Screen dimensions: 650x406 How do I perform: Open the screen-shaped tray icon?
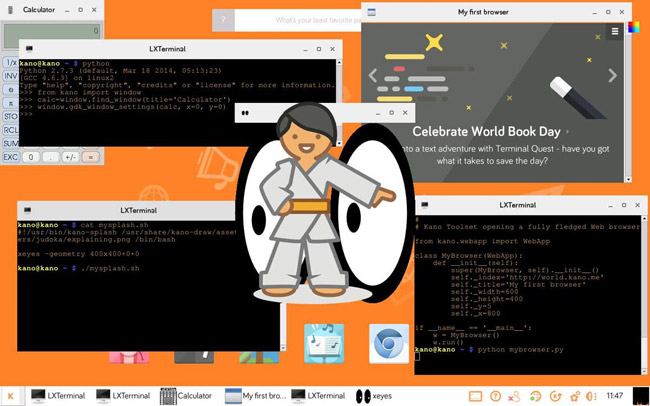coord(475,396)
